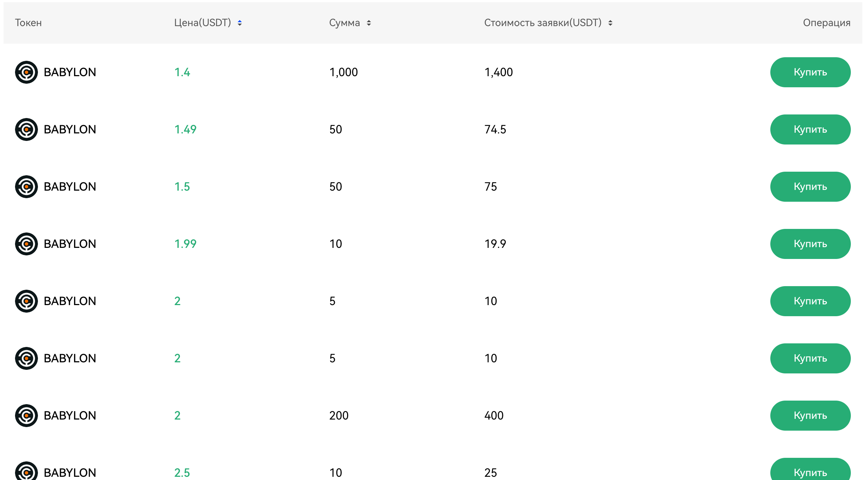Select the price value 1.5
This screenshot has width=868, height=480.
point(182,187)
